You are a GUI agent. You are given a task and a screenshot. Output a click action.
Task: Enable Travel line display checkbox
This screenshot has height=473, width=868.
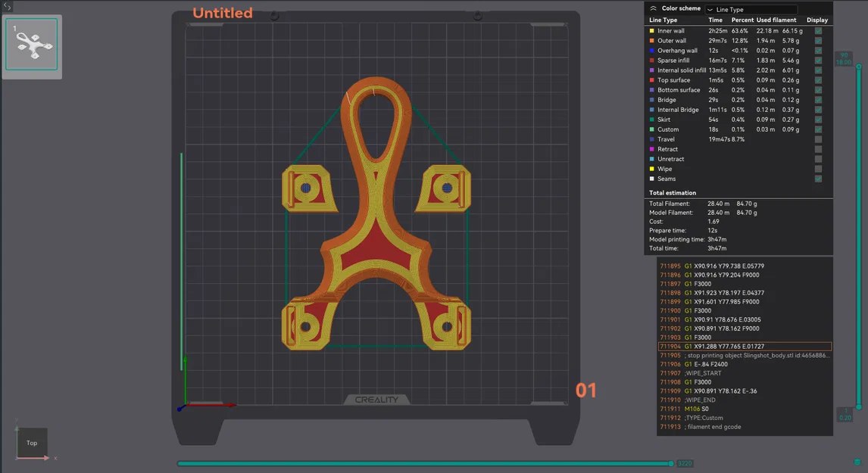[x=818, y=139]
